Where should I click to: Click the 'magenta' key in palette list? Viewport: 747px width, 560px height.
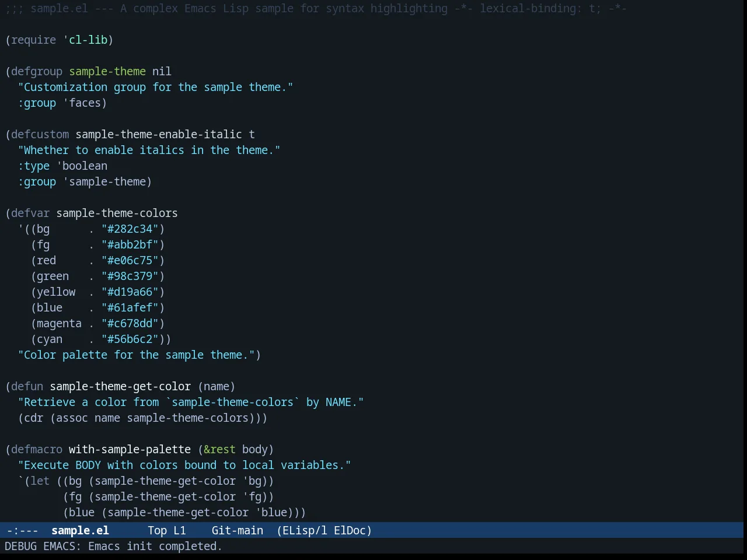59,323
